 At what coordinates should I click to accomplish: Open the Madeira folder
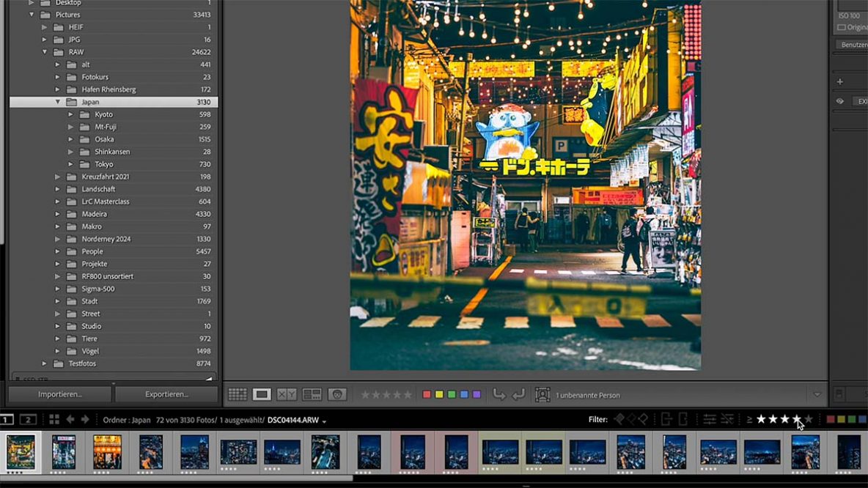coord(95,214)
